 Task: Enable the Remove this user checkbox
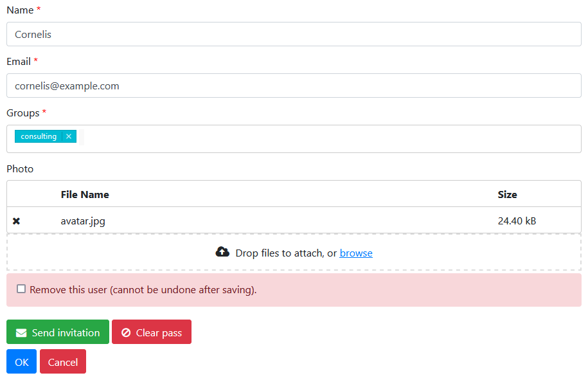coord(21,289)
